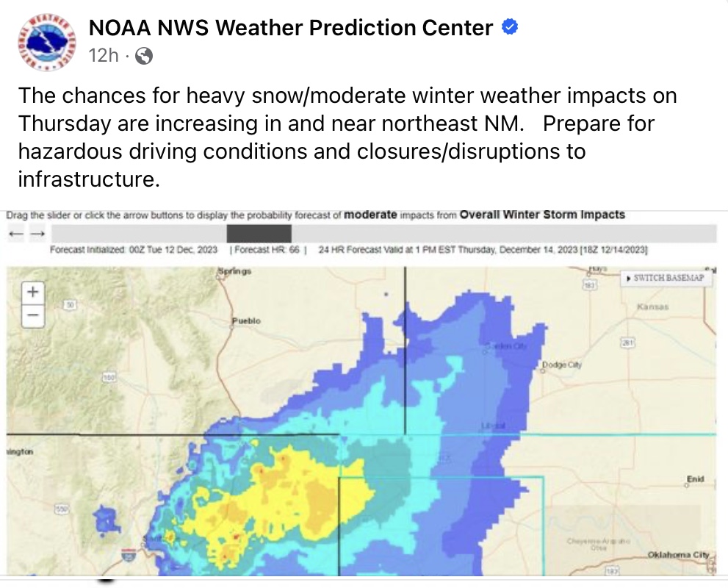Click the public globe audience icon
Image resolution: width=728 pixels, height=588 pixels.
click(x=144, y=56)
